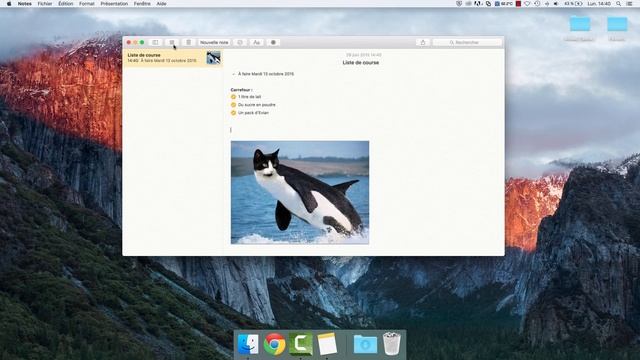Open the Apple menu
Screen dimensions: 640x360
pyautogui.click(x=9, y=4)
